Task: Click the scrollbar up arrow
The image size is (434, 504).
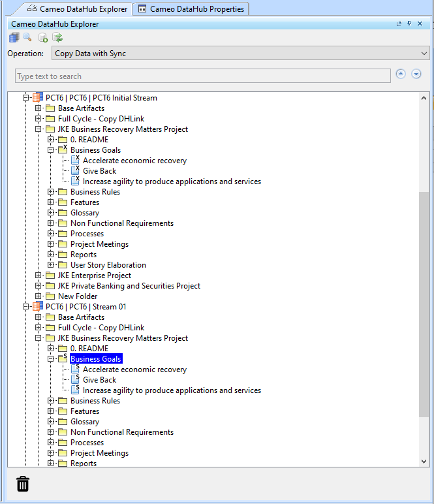Action: click(x=424, y=99)
